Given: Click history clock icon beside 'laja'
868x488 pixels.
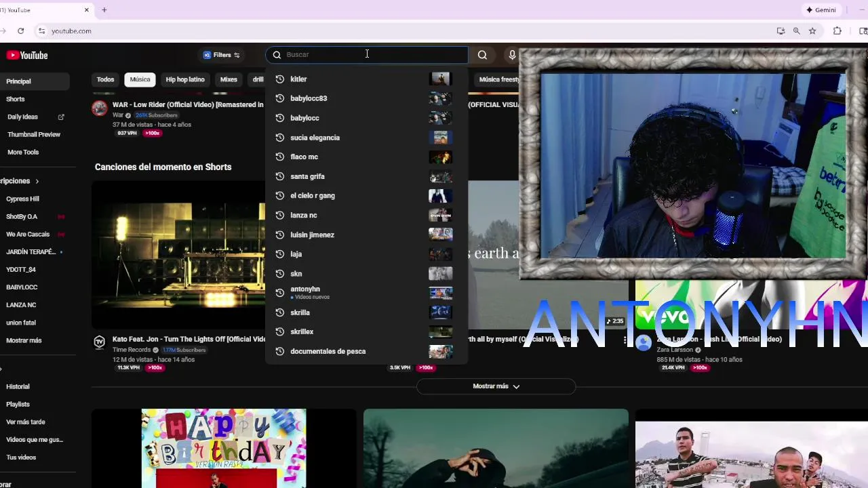Looking at the screenshot, I should coord(279,254).
